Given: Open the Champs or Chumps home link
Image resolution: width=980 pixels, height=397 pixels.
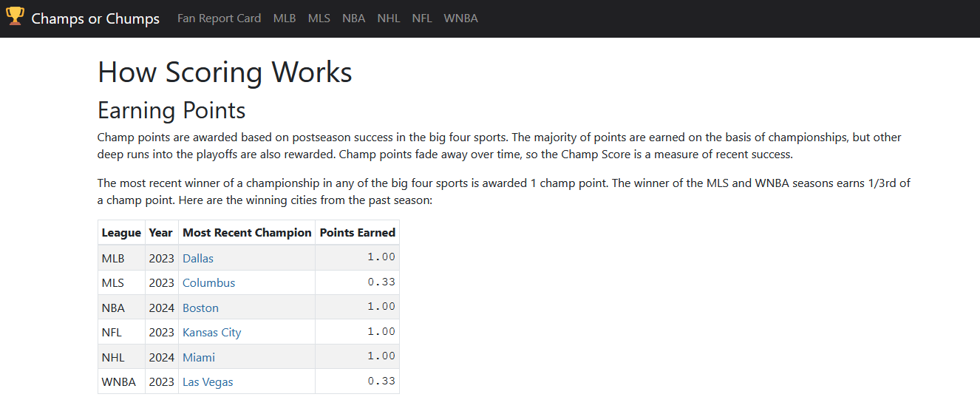Looking at the screenshot, I should [95, 18].
